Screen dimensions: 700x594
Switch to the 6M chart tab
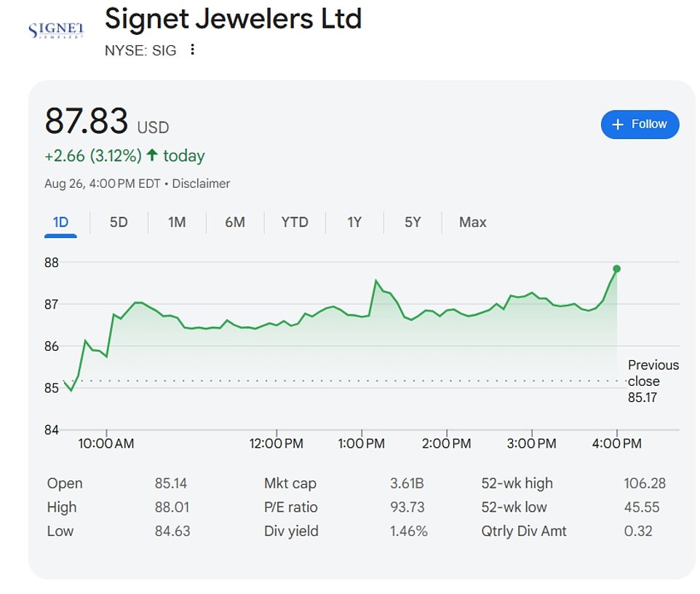pyautogui.click(x=234, y=222)
